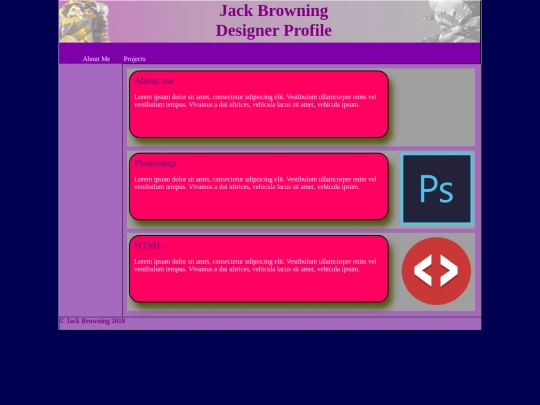Screen dimensions: 540x405
Task: Click the cartoon character image in header
Action: (85, 21)
